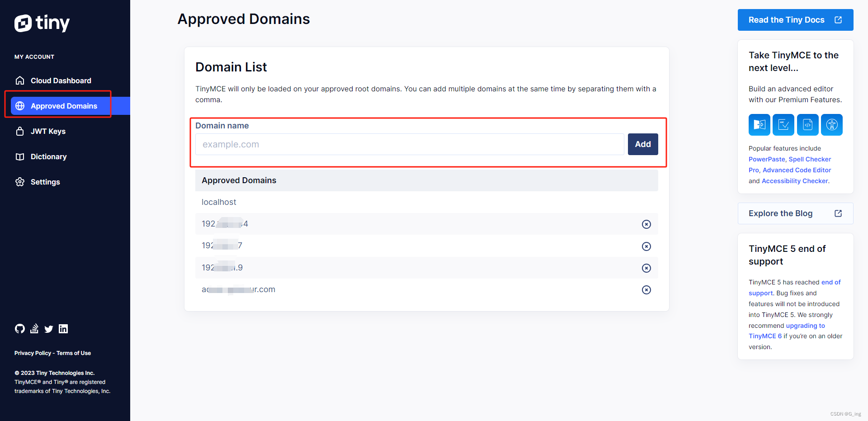Remove the first 192 domain ending in 4
Screen dimensions: 868x421
[x=646, y=224]
